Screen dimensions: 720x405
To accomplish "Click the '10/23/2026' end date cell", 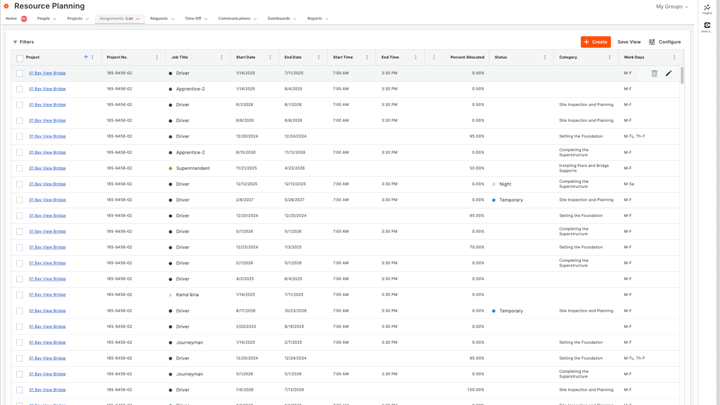I will click(295, 311).
